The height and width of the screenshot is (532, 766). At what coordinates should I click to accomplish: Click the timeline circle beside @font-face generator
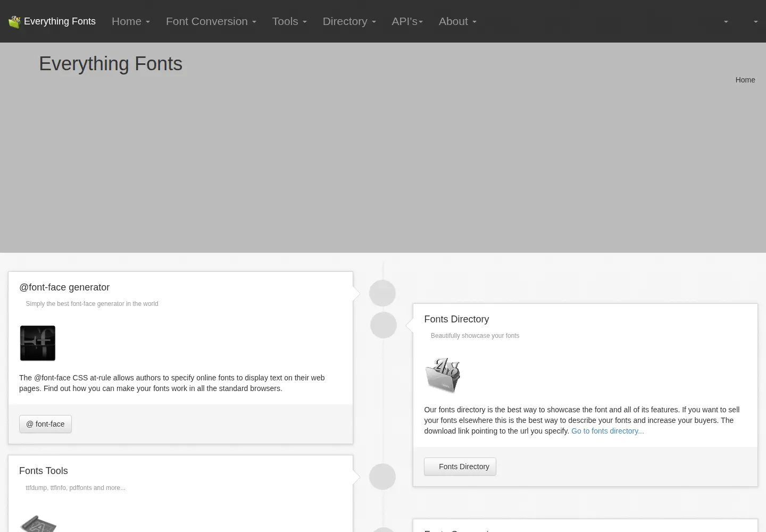tap(382, 293)
